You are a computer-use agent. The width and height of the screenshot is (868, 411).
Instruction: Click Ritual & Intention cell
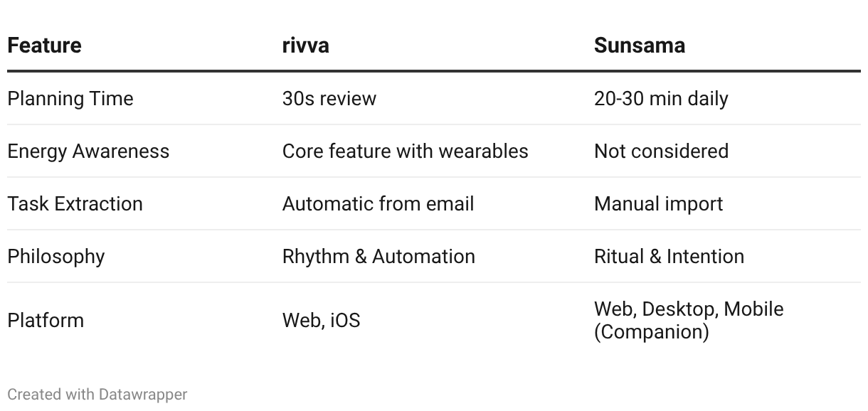coord(669,256)
